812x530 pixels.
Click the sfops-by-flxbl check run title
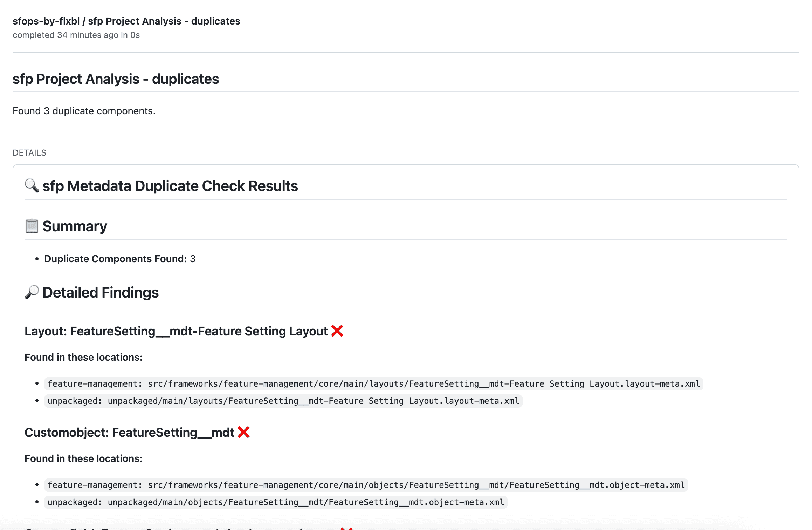[x=126, y=21]
